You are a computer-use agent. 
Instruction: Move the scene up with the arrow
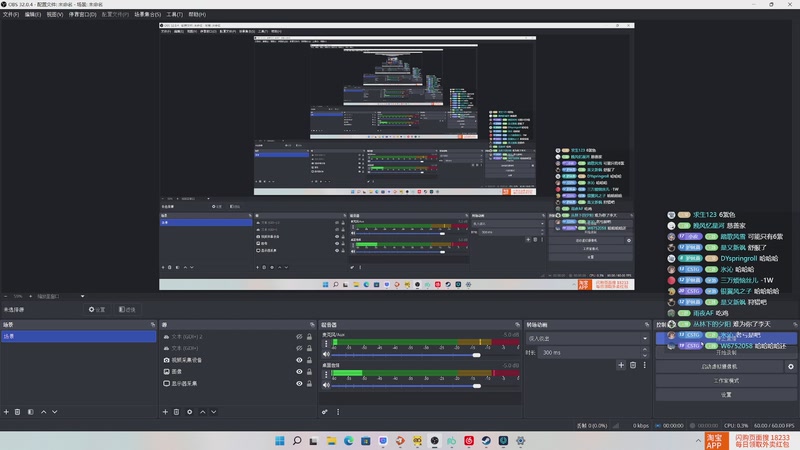[x=43, y=412]
